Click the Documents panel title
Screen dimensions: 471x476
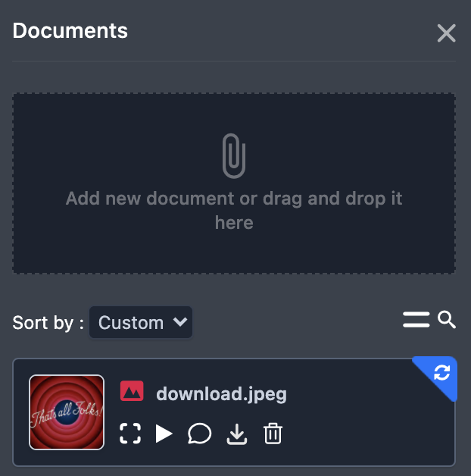70,30
